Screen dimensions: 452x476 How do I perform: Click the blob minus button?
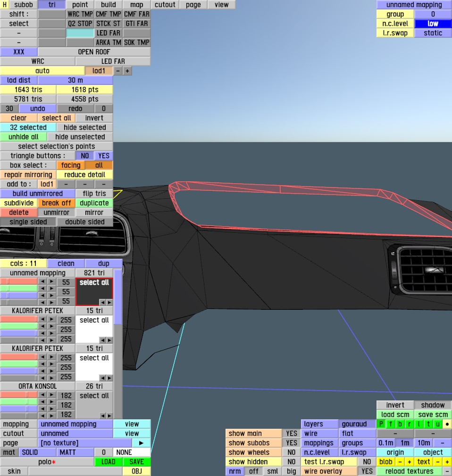[x=400, y=462]
